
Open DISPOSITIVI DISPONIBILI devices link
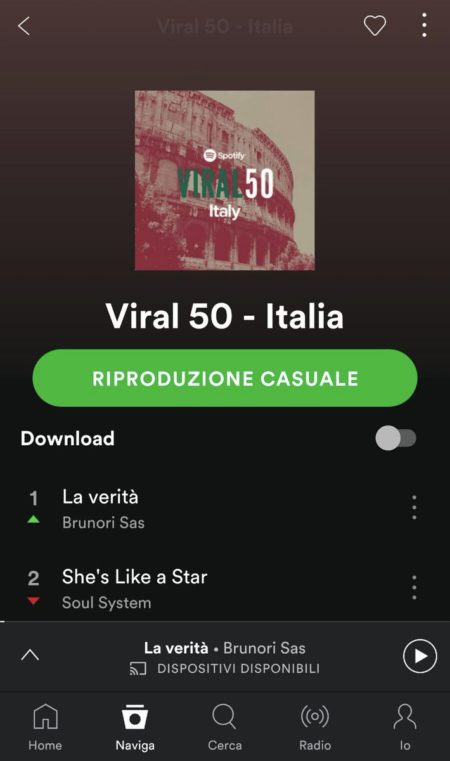click(238, 669)
